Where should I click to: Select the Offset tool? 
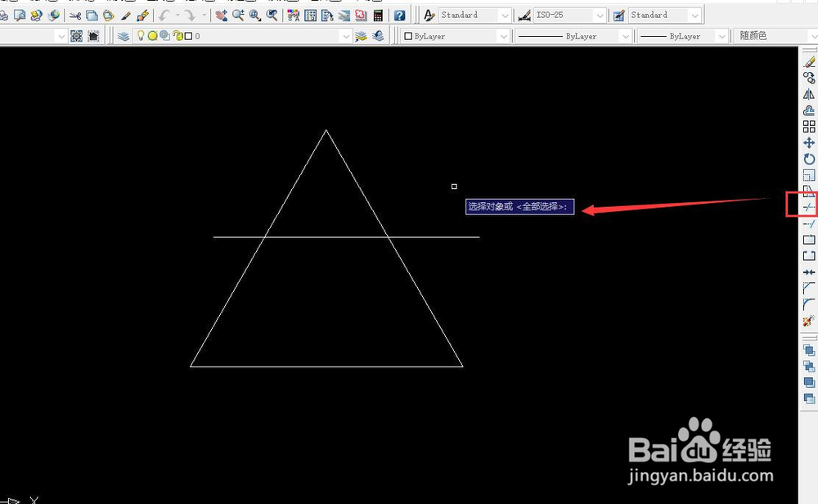tap(809, 110)
